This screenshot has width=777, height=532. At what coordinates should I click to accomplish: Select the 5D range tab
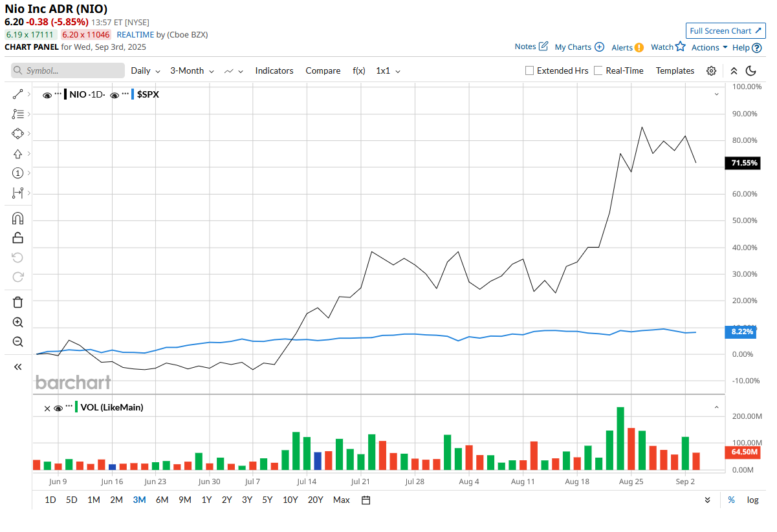coord(72,500)
